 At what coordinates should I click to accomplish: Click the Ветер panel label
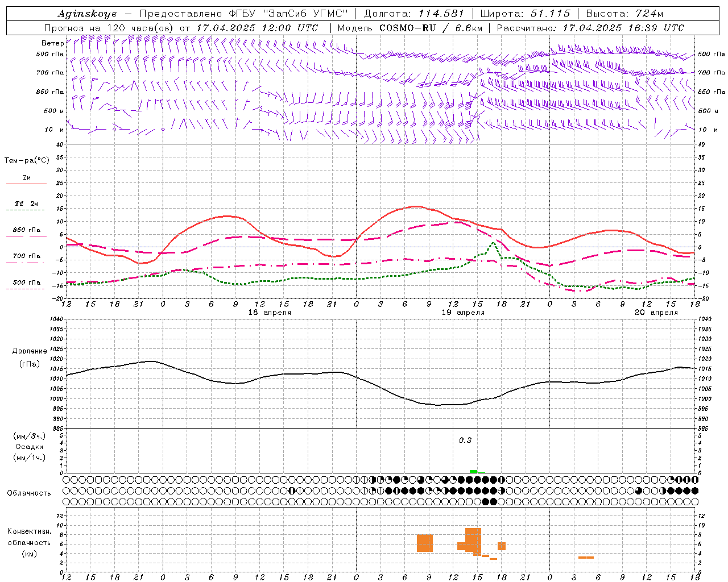point(53,43)
